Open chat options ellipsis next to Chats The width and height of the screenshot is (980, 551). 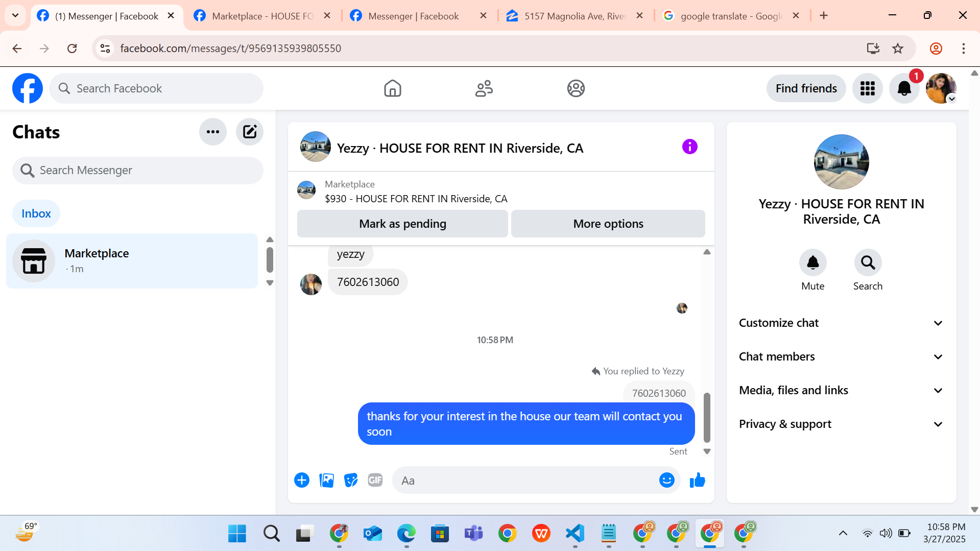[x=213, y=132]
